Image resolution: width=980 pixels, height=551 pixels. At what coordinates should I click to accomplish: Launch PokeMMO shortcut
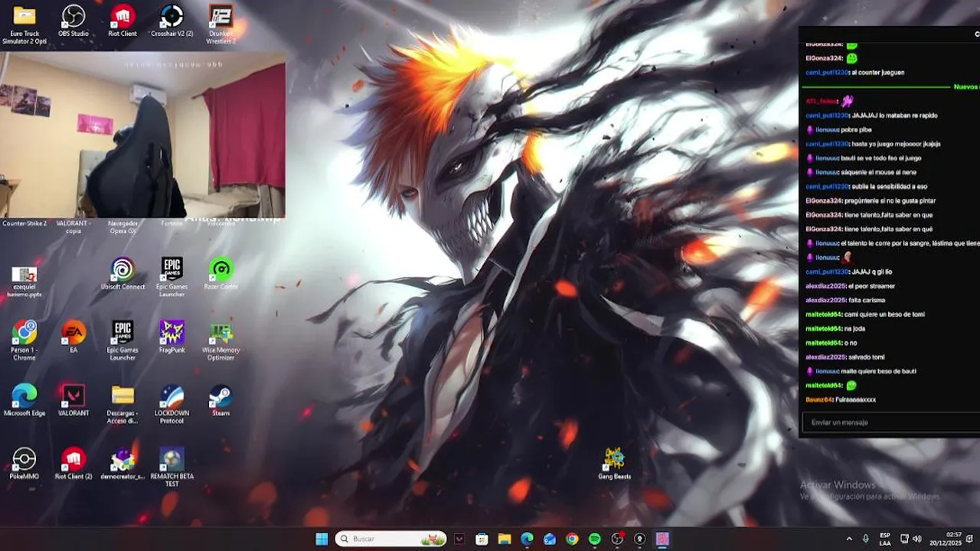(x=24, y=464)
